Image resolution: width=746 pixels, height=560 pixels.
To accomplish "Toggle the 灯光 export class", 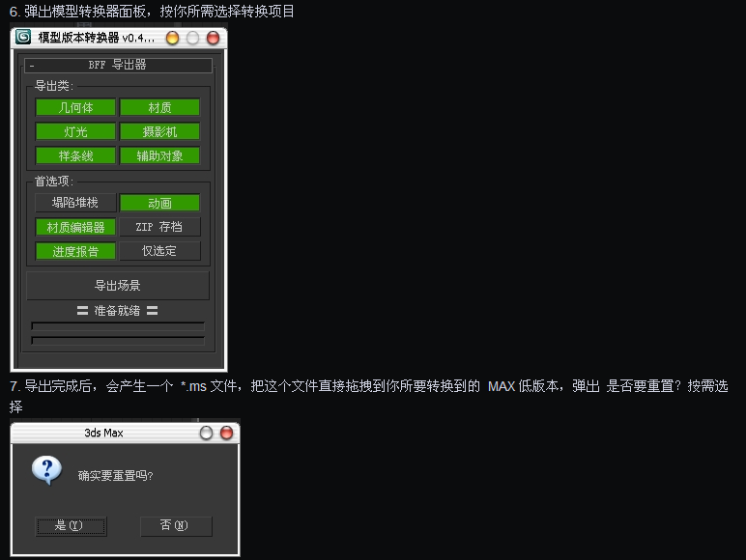I will 75,131.
